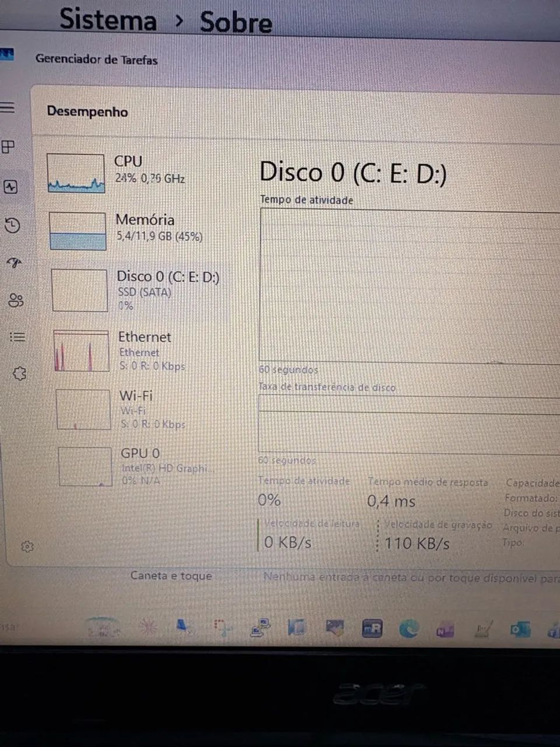Open the Task Manager hamburger navigation menu

pyautogui.click(x=8, y=107)
